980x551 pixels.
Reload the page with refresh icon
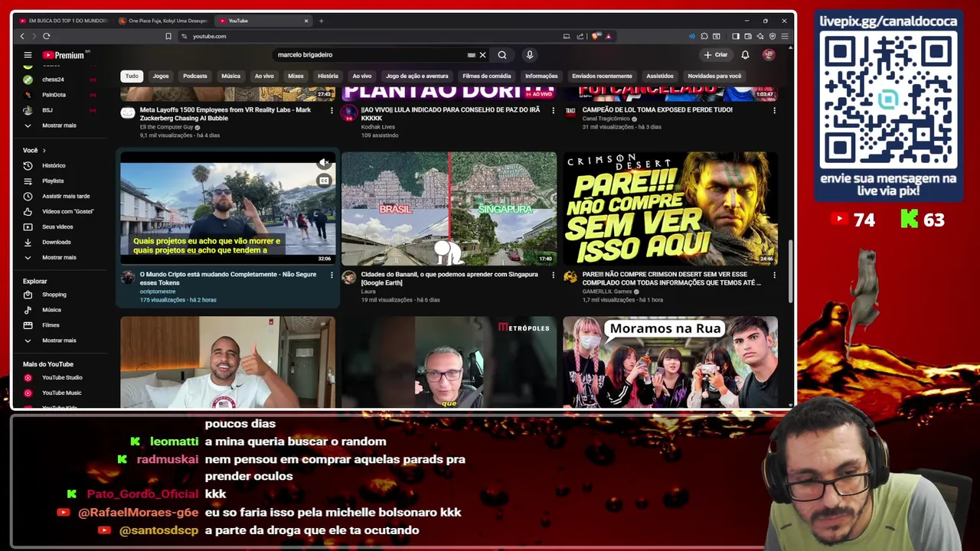pos(47,36)
